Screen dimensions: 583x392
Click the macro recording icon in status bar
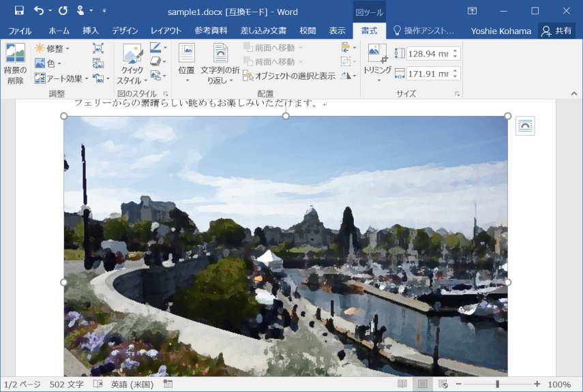point(168,384)
